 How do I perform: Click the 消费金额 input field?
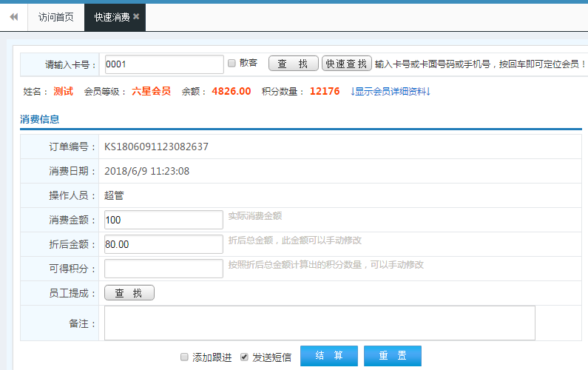(163, 220)
